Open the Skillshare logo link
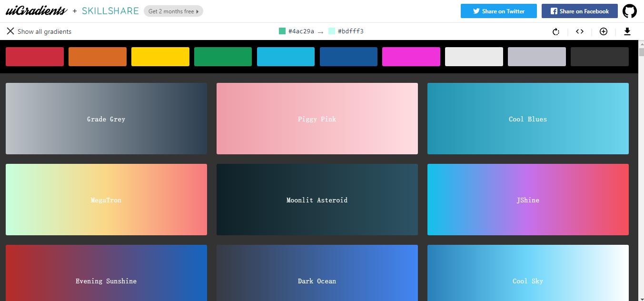 pyautogui.click(x=110, y=10)
